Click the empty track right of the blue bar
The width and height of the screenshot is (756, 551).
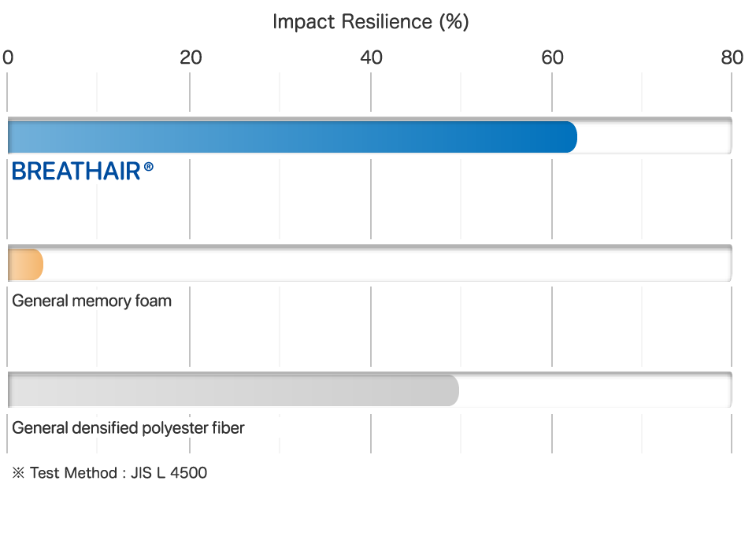point(654,138)
